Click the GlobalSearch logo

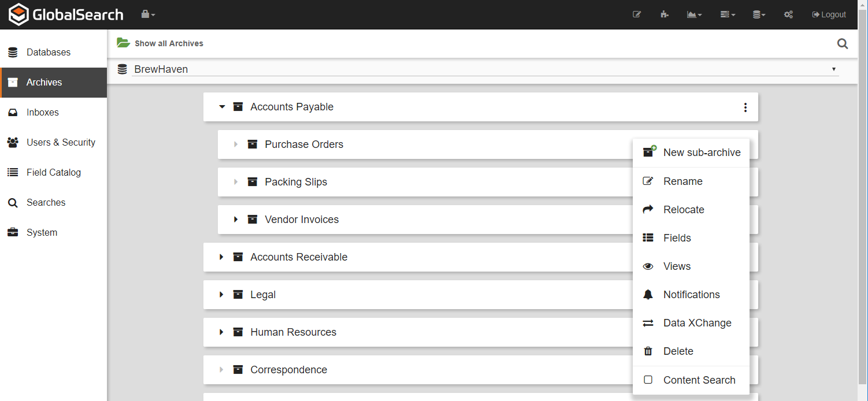(66, 14)
